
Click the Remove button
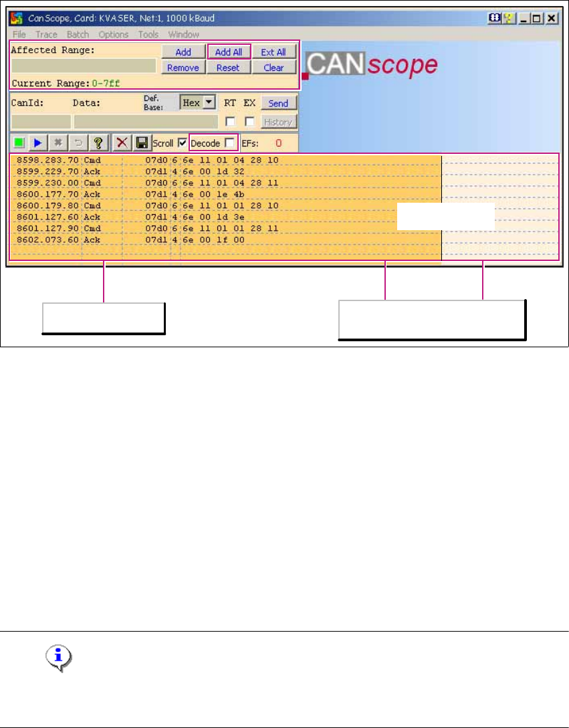pyautogui.click(x=183, y=68)
